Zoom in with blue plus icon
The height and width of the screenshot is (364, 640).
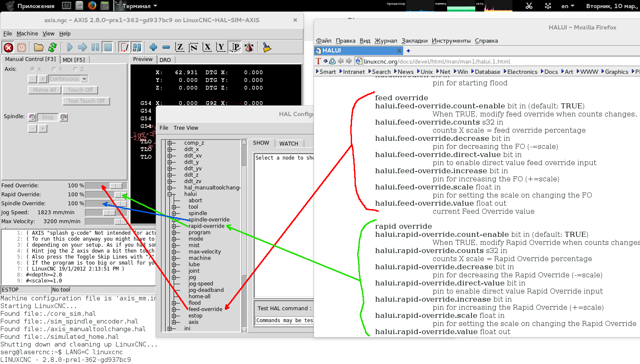click(x=153, y=47)
